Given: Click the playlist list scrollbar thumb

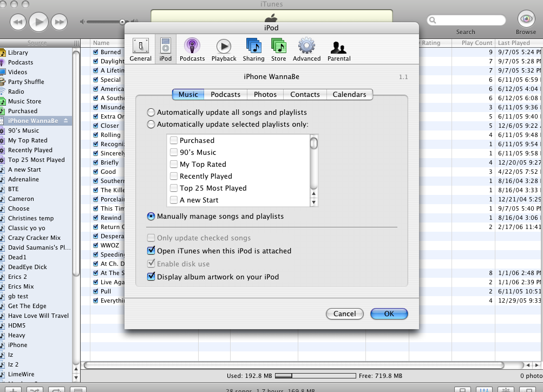Looking at the screenshot, I should (x=314, y=143).
